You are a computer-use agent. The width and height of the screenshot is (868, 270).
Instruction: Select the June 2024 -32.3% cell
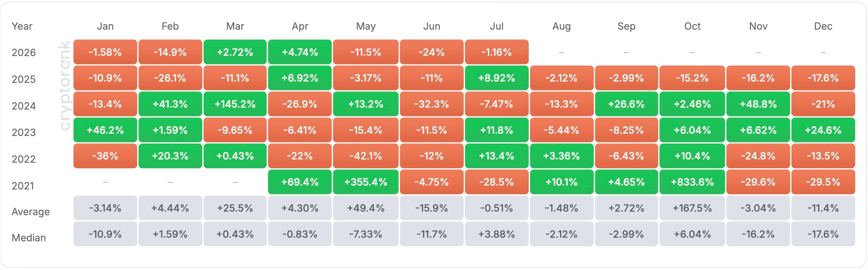(x=431, y=104)
